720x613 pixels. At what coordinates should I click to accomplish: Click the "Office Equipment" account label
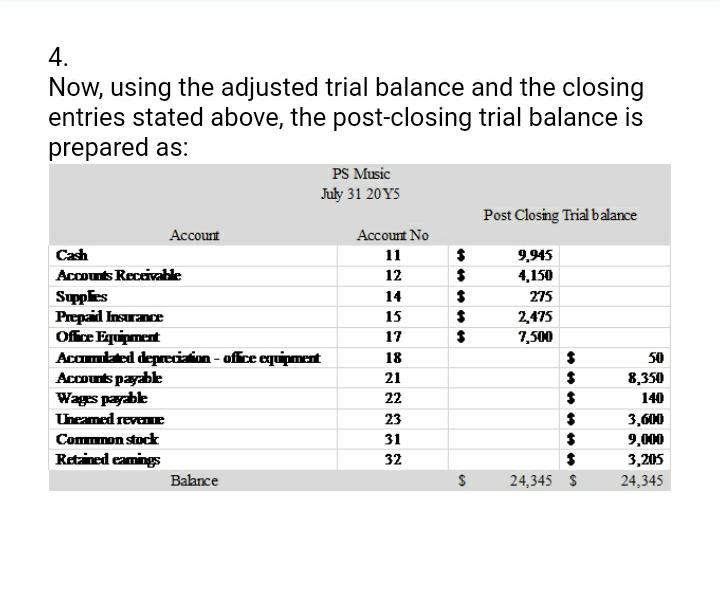tap(108, 337)
